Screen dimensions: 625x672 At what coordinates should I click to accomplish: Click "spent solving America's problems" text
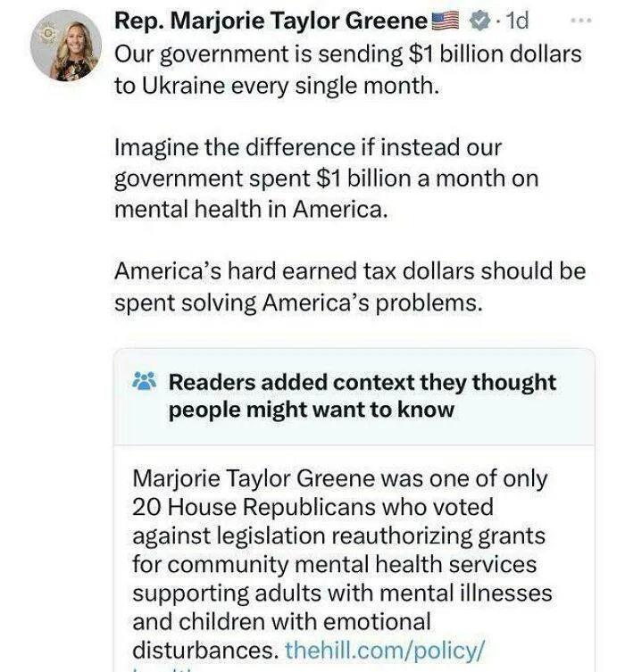coord(298,303)
